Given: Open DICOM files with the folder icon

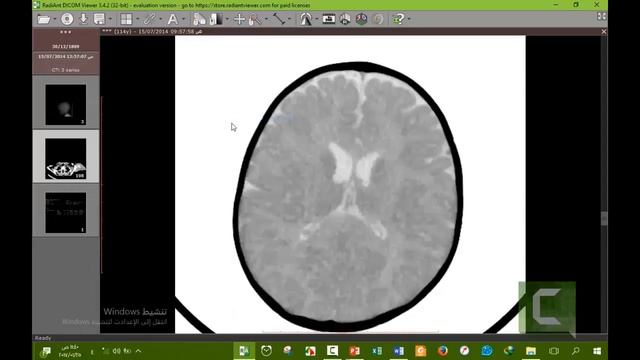Looking at the screenshot, I should click(x=43, y=19).
